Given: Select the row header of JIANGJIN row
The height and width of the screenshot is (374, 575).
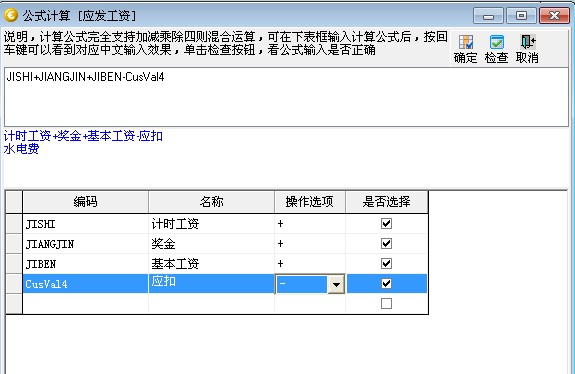Looking at the screenshot, I should (14, 244).
